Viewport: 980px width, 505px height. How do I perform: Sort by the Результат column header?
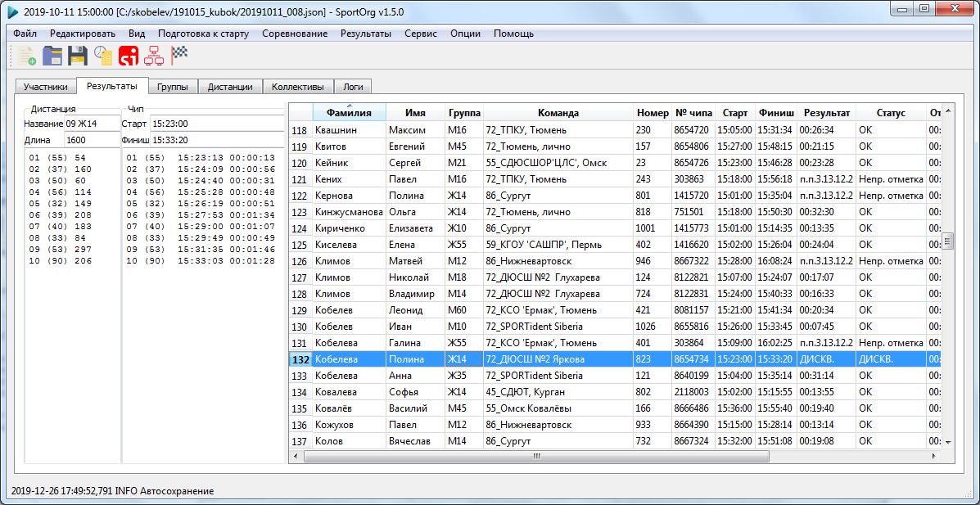(x=826, y=113)
